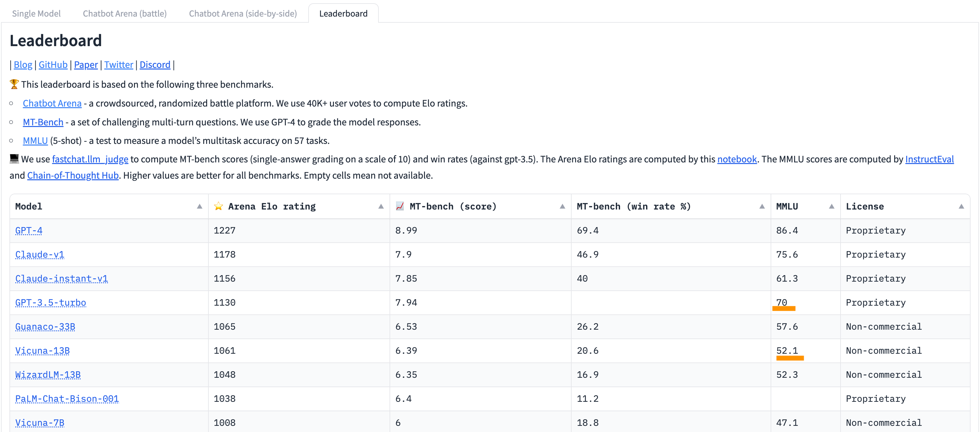Image resolution: width=980 pixels, height=432 pixels.
Task: Sort by Arena Elo rating arrow
Action: (x=381, y=206)
